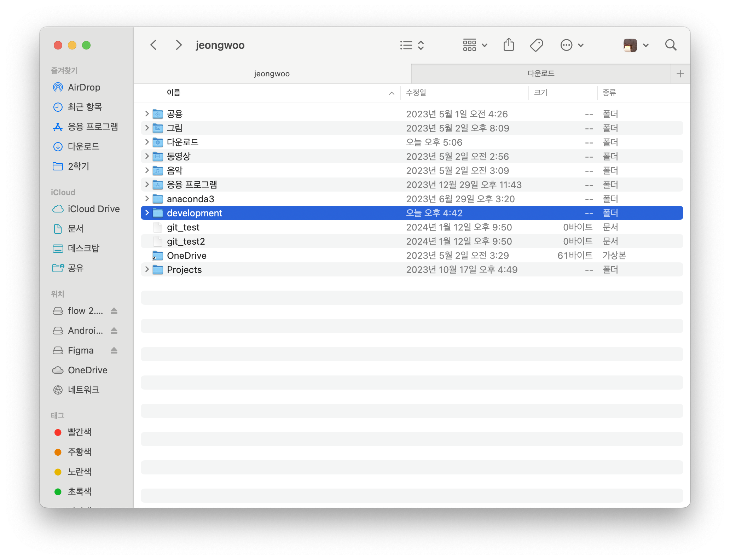This screenshot has height=560, width=730.
Task: Expand the anaconda3 folder
Action: point(147,199)
